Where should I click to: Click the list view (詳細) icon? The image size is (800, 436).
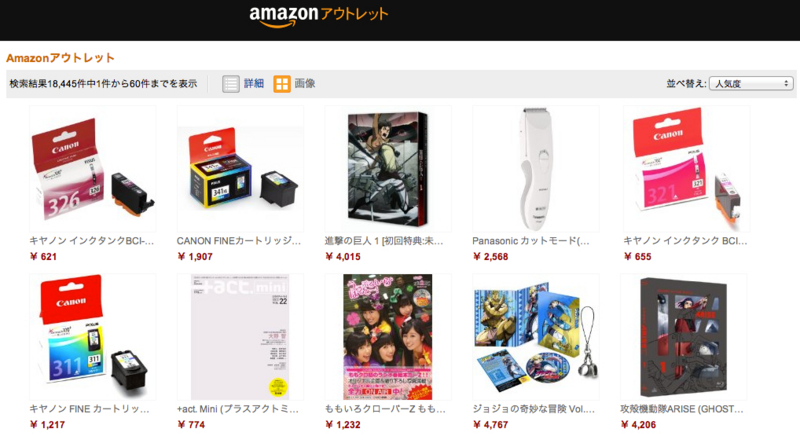point(231,84)
